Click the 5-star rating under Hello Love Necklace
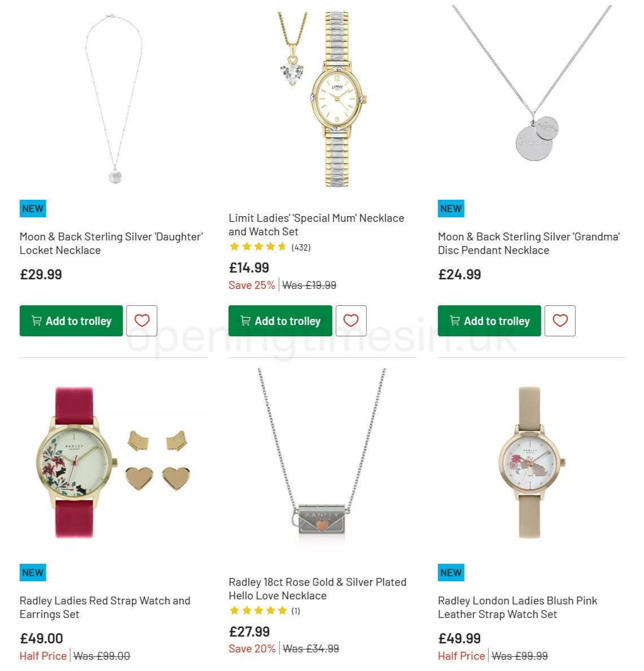644x671 pixels. [257, 610]
